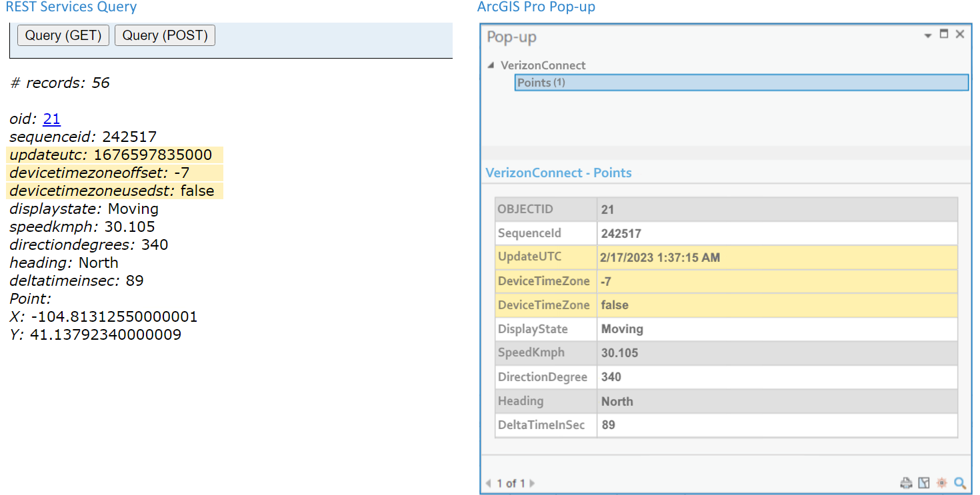Zoom to the selected feature with magnifier icon
980x495 pixels.
(960, 483)
